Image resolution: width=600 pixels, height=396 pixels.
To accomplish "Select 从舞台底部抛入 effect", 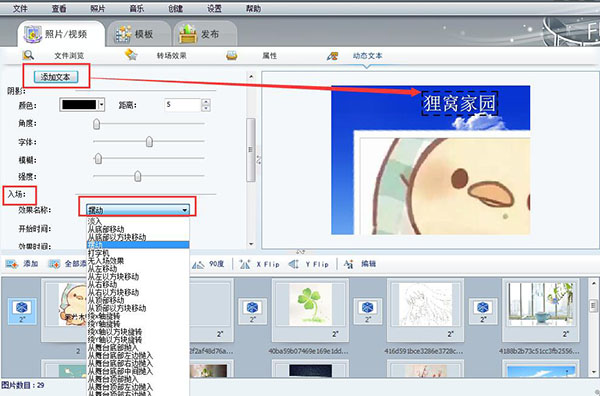I will click(138, 347).
